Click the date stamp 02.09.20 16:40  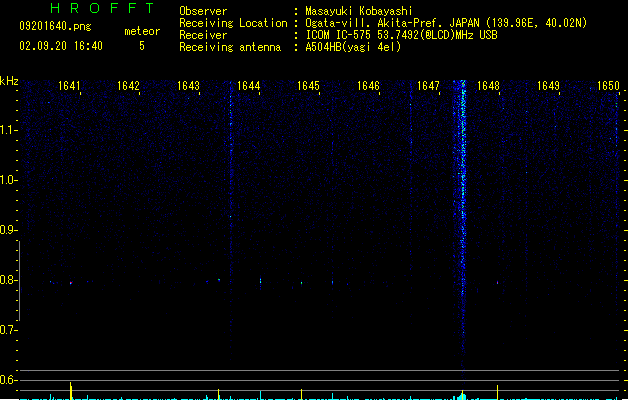point(61,46)
